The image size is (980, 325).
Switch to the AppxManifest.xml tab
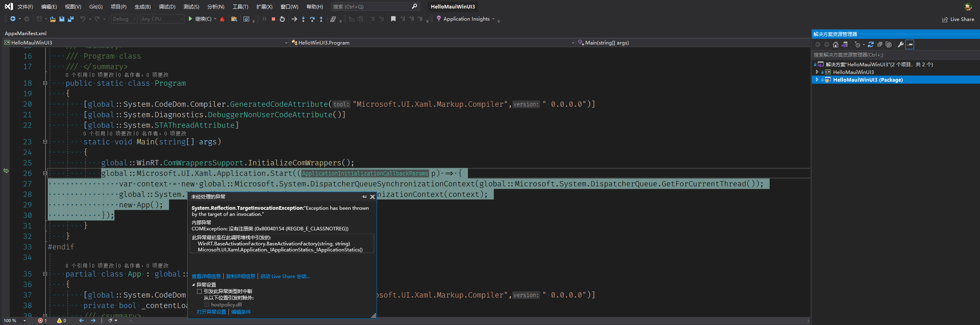click(25, 33)
